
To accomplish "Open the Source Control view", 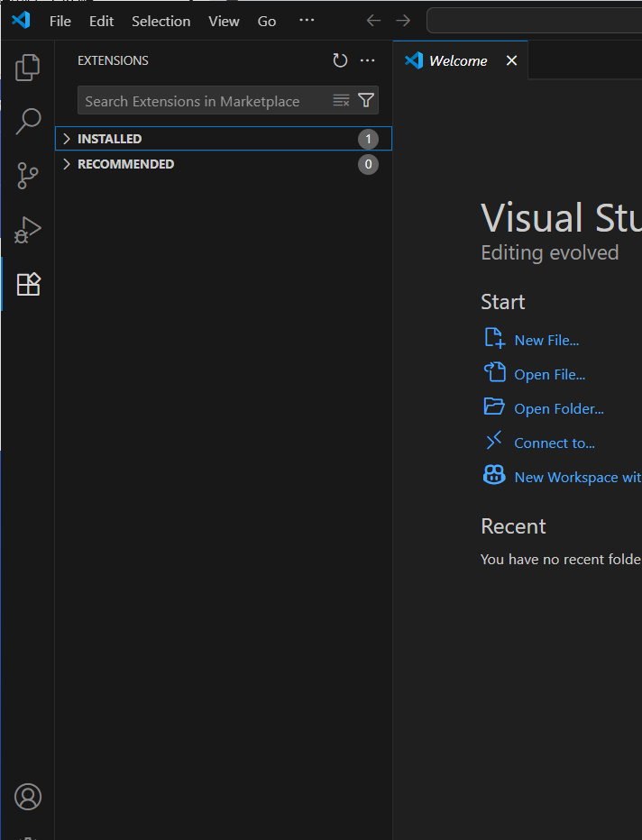I will click(x=28, y=176).
